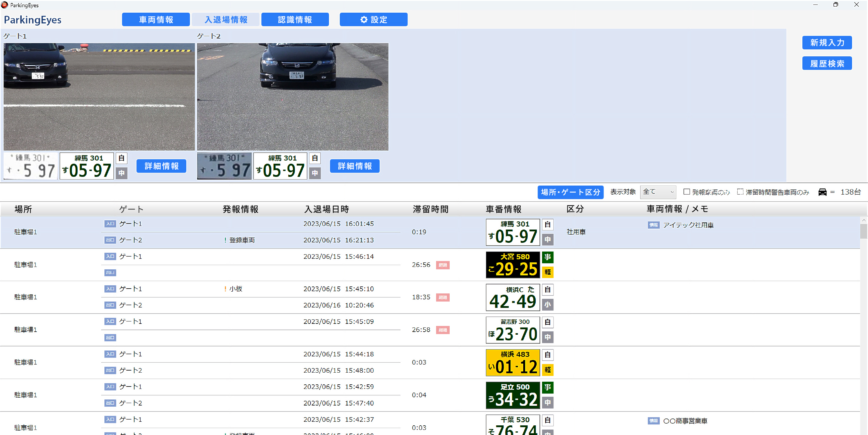Image resolution: width=868 pixels, height=435 pixels.
Task: Click the list's vertical scrollbar thumb
Action: click(863, 231)
